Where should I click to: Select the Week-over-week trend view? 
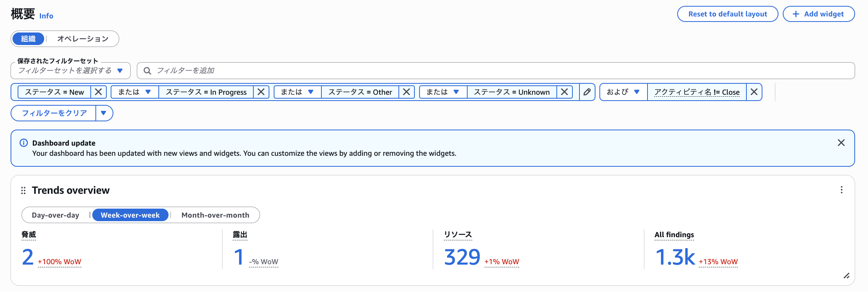[130, 215]
